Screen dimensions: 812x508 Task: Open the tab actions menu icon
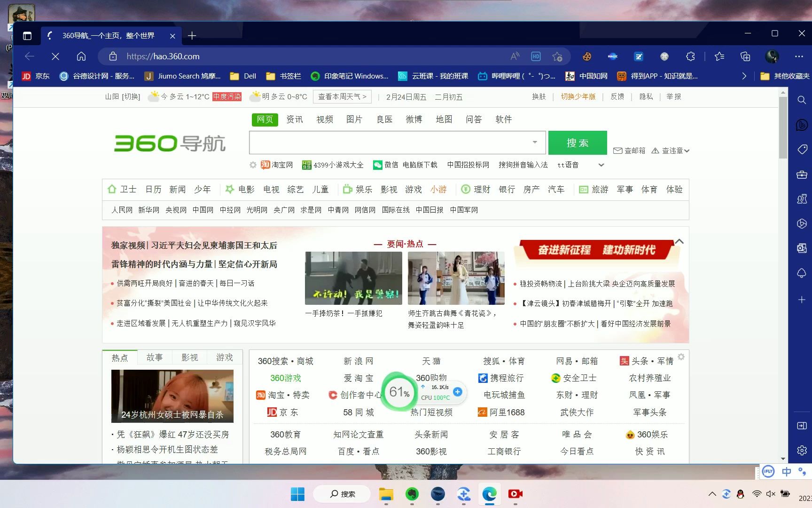pyautogui.click(x=27, y=36)
